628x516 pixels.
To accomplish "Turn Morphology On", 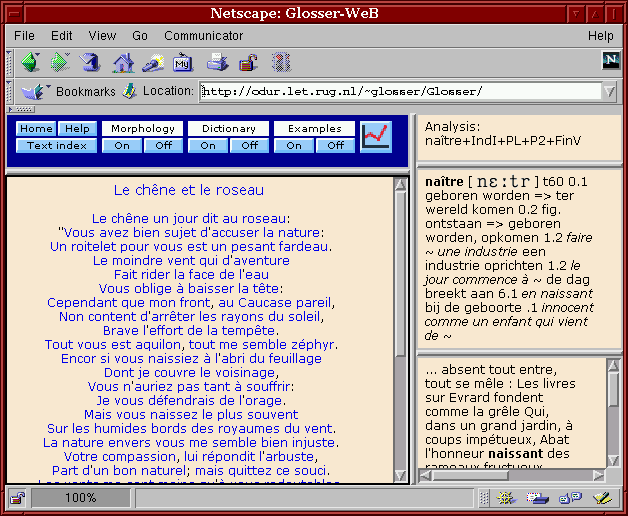I will (122, 145).
